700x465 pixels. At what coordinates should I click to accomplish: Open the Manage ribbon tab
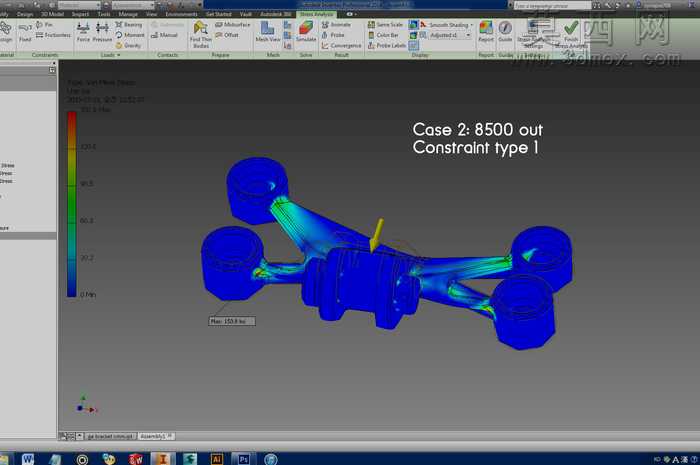(x=128, y=14)
